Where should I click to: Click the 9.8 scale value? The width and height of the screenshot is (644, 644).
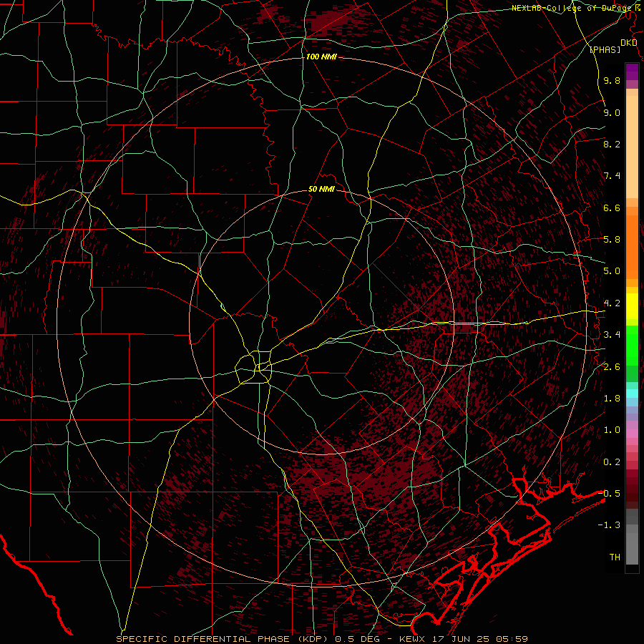[x=612, y=80]
